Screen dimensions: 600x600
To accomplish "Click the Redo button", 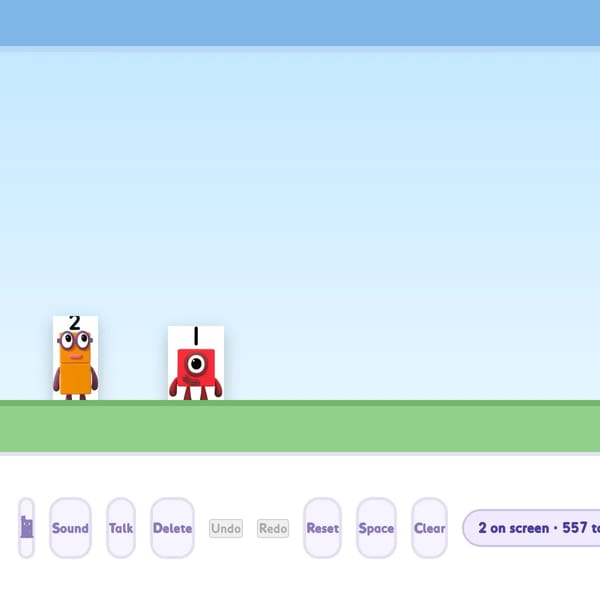I will point(273,528).
